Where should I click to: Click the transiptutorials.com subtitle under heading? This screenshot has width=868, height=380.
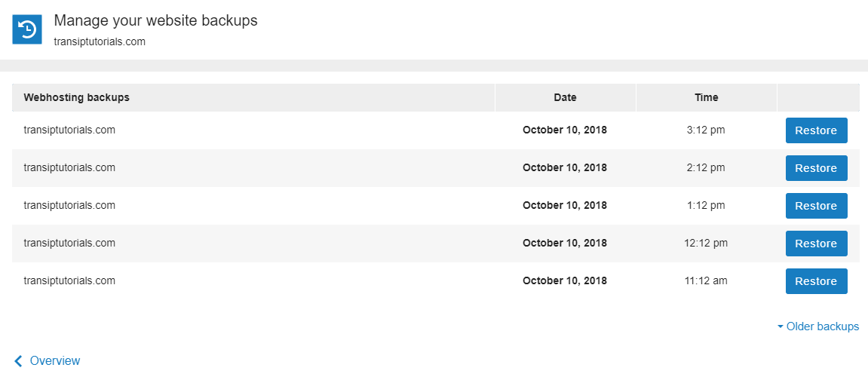point(100,41)
